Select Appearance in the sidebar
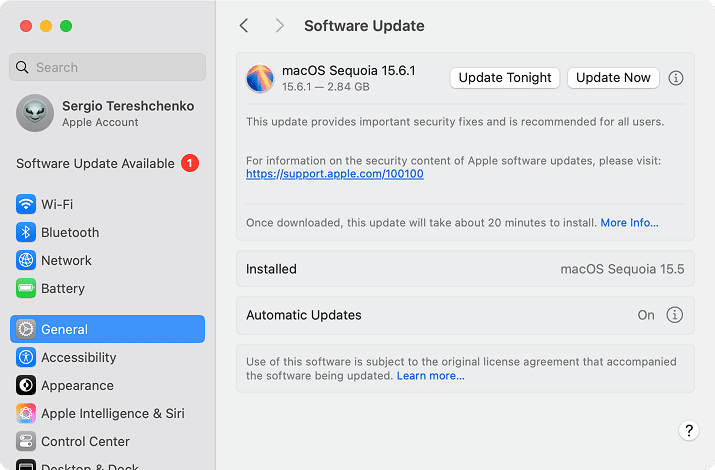This screenshot has width=715, height=470. click(108, 385)
